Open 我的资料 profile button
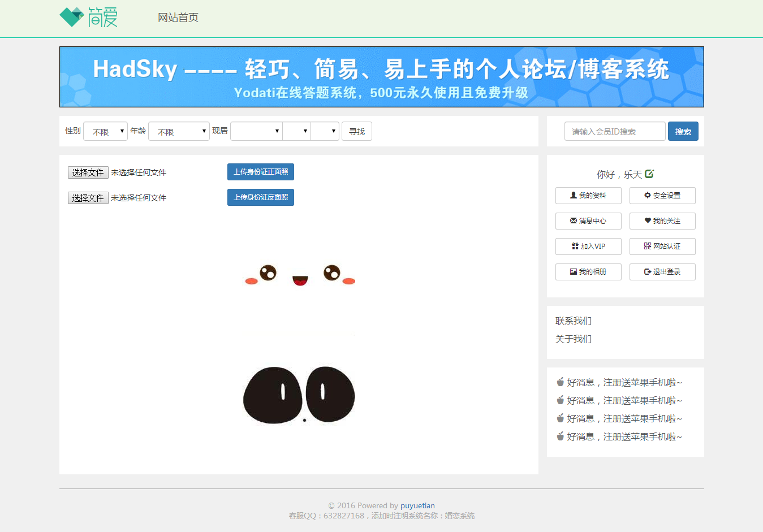Image resolution: width=763 pixels, height=532 pixels. click(588, 196)
